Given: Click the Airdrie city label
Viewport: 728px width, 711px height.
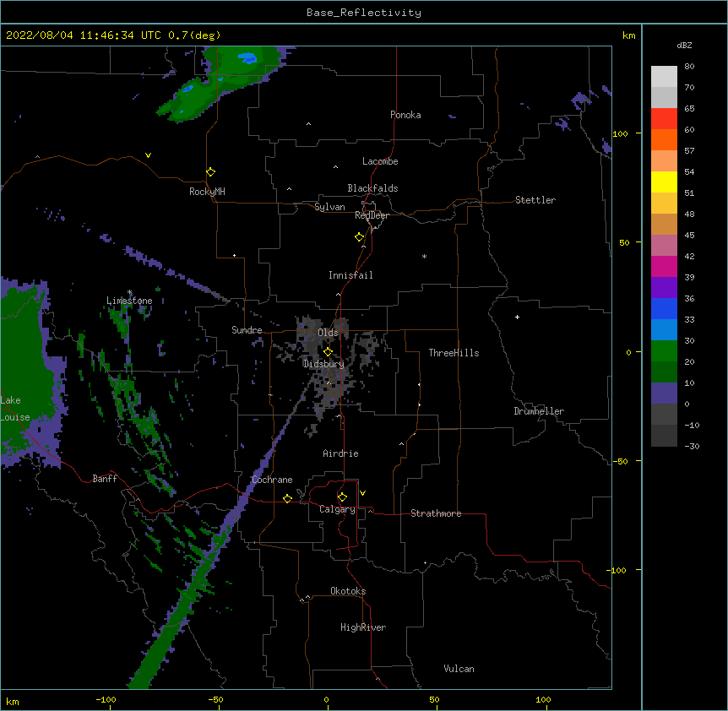Looking at the screenshot, I should 340,453.
